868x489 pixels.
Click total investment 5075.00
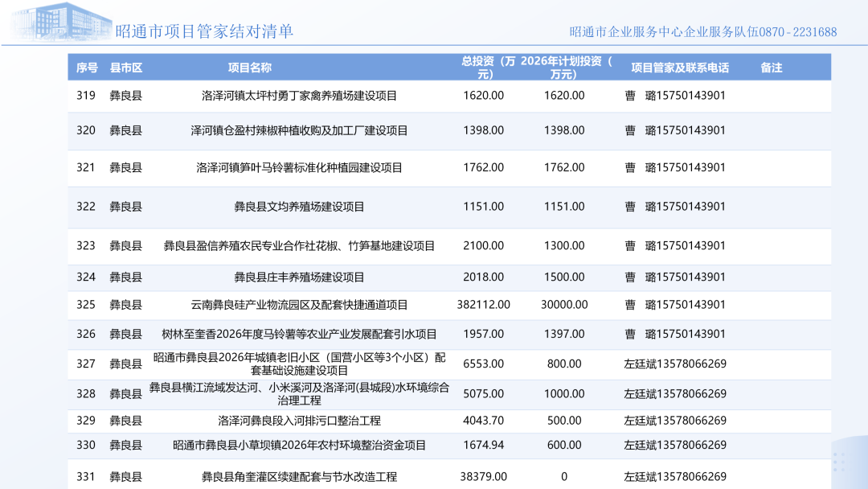(x=483, y=394)
